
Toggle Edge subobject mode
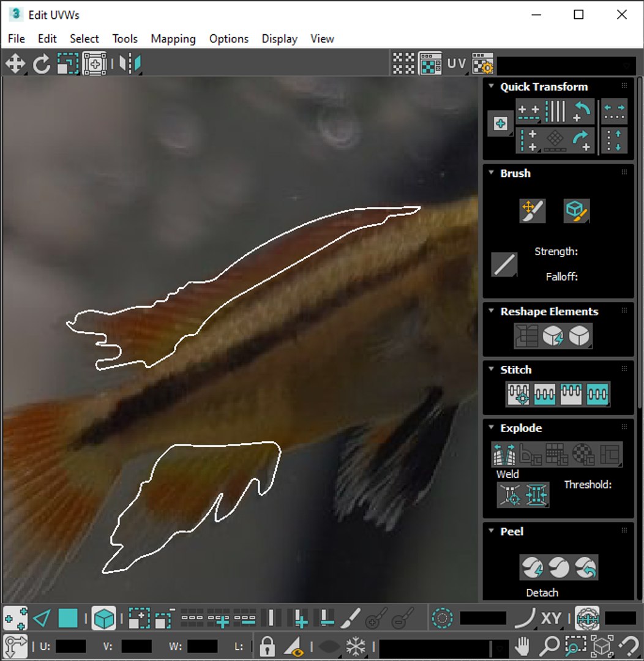click(x=42, y=618)
